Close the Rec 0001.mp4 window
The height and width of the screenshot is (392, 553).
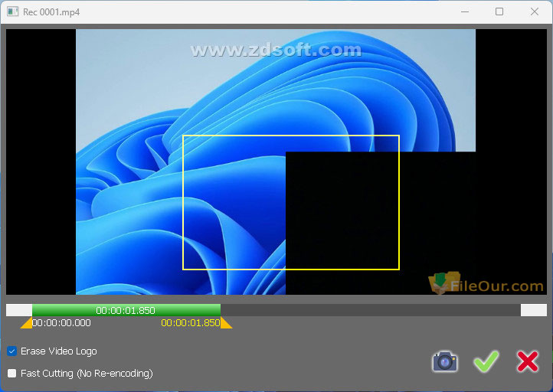point(535,11)
